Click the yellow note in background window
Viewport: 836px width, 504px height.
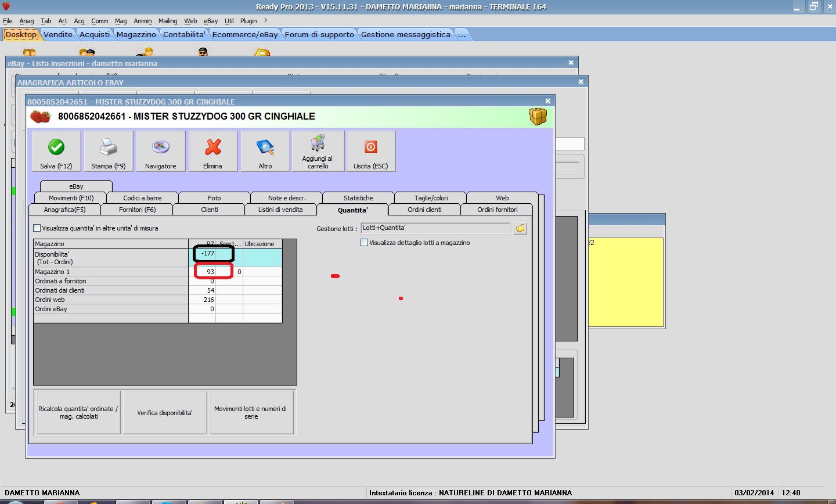[x=625, y=282]
